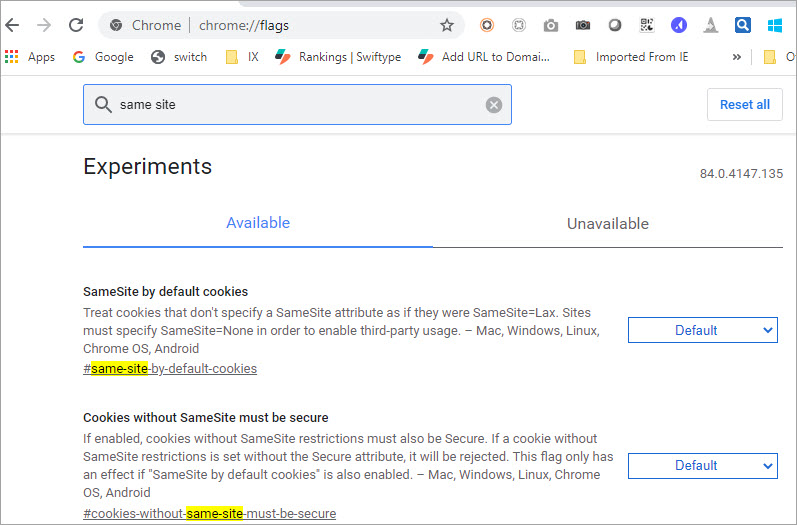The height and width of the screenshot is (525, 797).
Task: Clear the flags search with the X icon
Action: pos(494,105)
